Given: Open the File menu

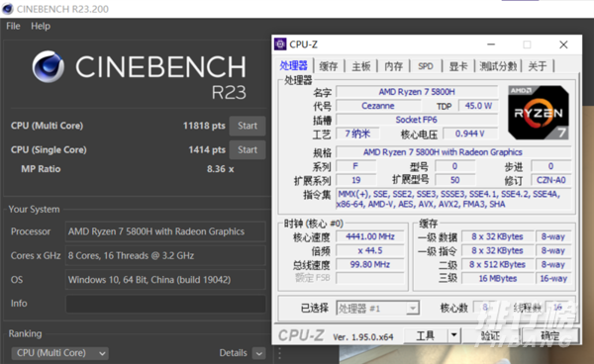Looking at the screenshot, I should 13,26.
